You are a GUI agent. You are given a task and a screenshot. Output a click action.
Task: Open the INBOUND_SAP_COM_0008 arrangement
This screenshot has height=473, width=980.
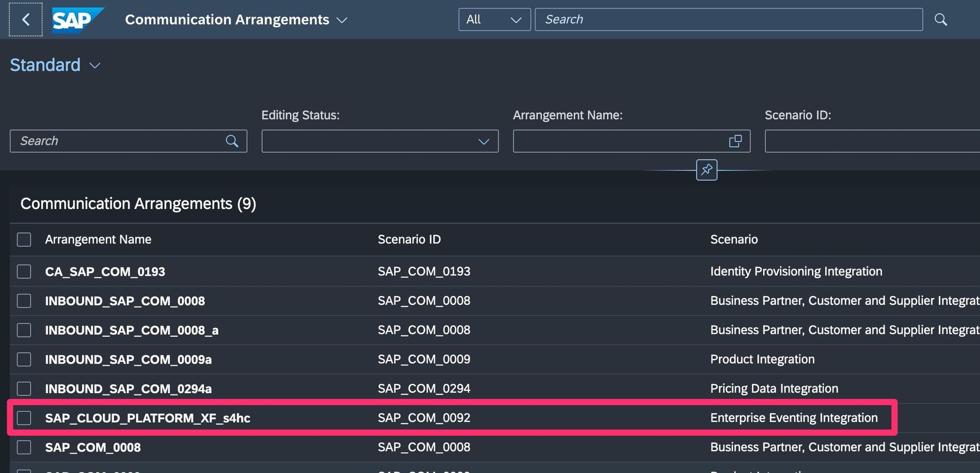pyautogui.click(x=125, y=301)
